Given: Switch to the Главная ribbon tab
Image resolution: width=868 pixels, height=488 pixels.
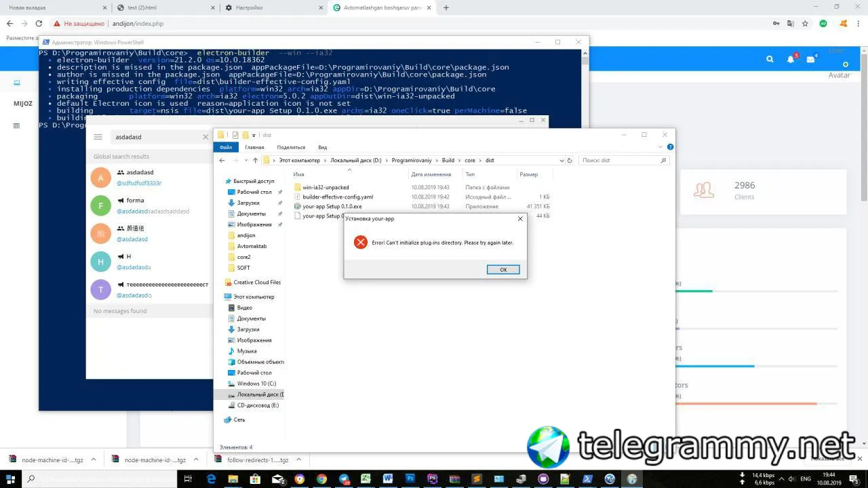Looking at the screenshot, I should [254, 147].
